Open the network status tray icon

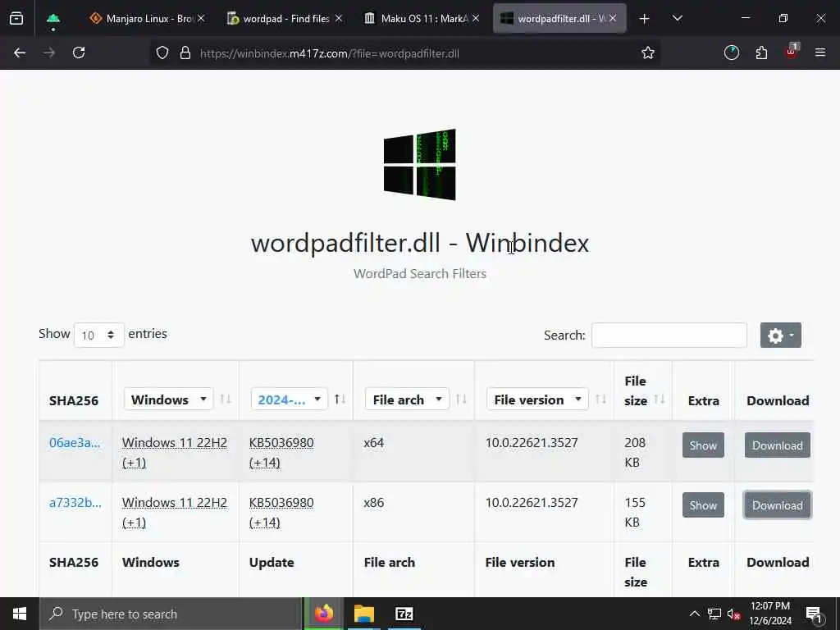(x=714, y=614)
